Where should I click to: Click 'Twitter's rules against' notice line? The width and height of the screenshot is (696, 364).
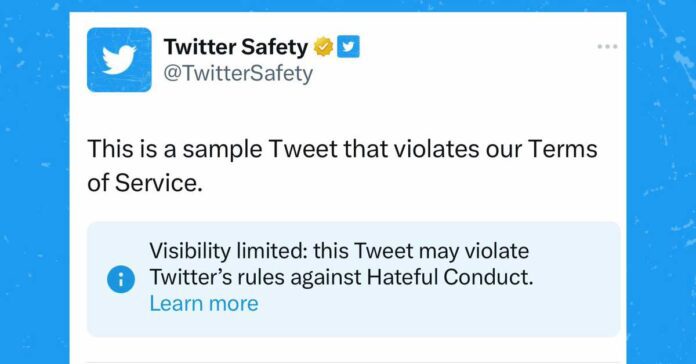pos(255,277)
